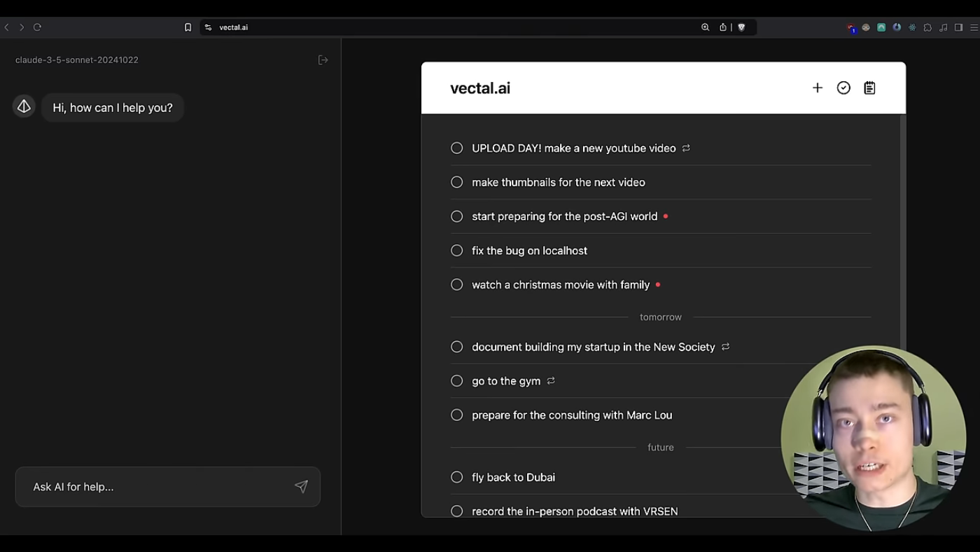
Task: Click the browser forward arrow
Action: click(x=22, y=27)
